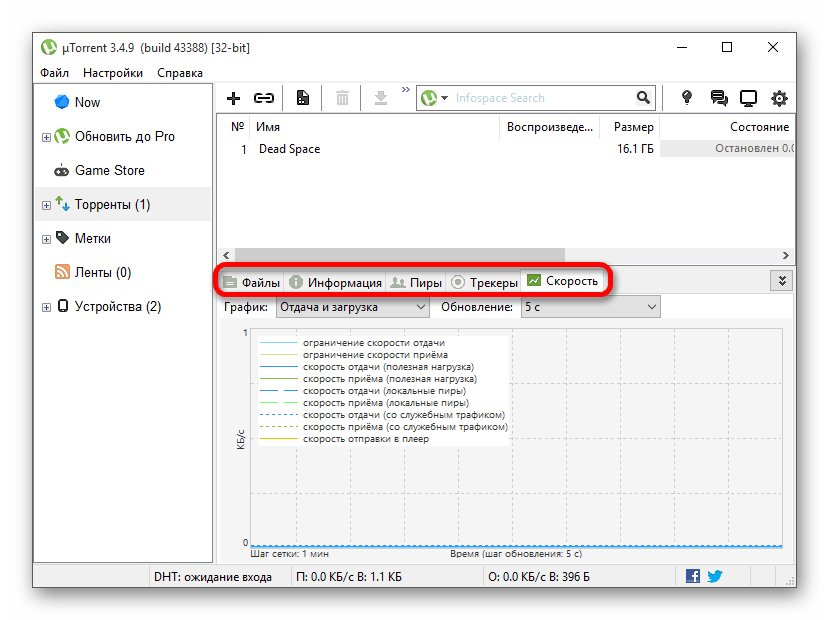
Task: Open the Обновление interval dropdown
Action: point(590,308)
